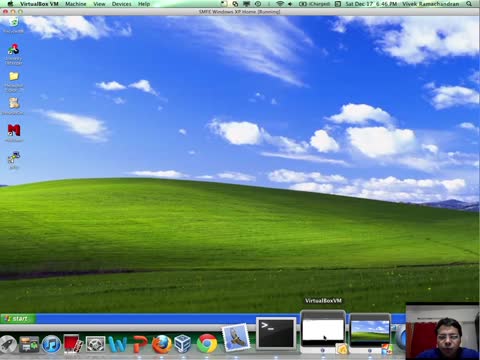Open the yellow folder on the desktop
This screenshot has width=480, height=360.
(x=14, y=81)
